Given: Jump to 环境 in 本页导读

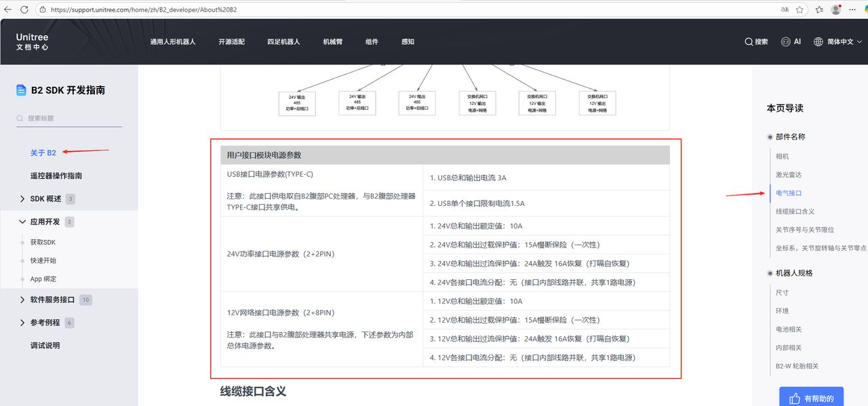Looking at the screenshot, I should click(x=783, y=311).
